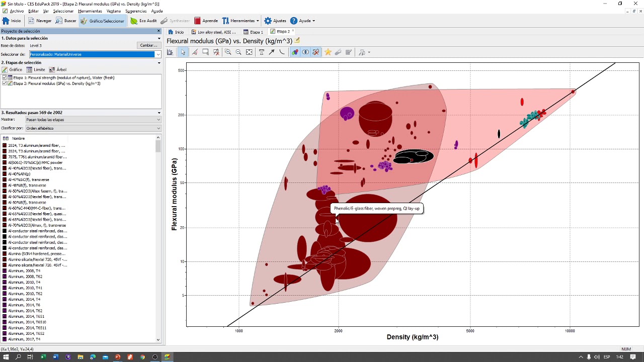Viewport: 644px width, 362px height.
Task: Close the Etapa 2 tab
Action: [x=293, y=31]
